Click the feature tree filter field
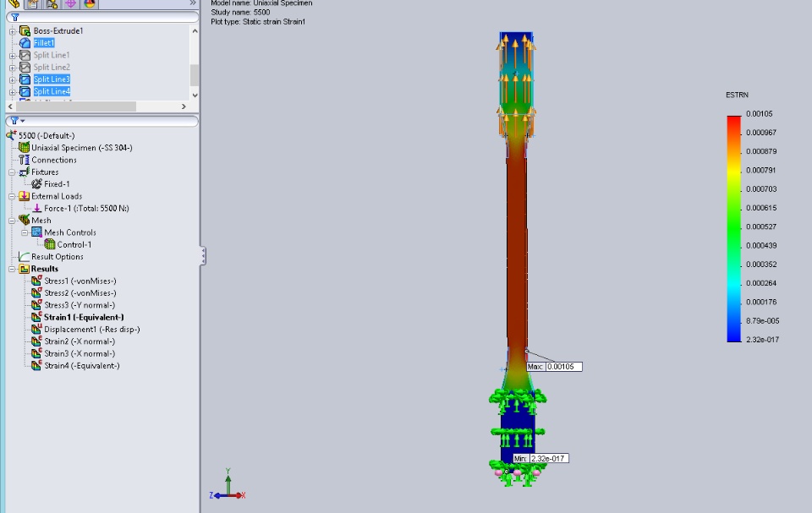 click(102, 17)
